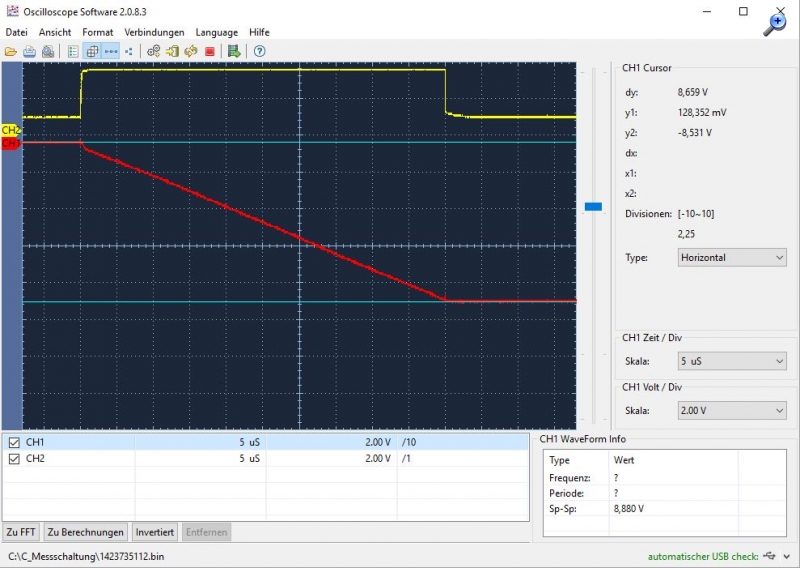Uncheck the CH2 channel checkbox
Image resolution: width=800 pixels, height=568 pixels.
pyautogui.click(x=14, y=459)
